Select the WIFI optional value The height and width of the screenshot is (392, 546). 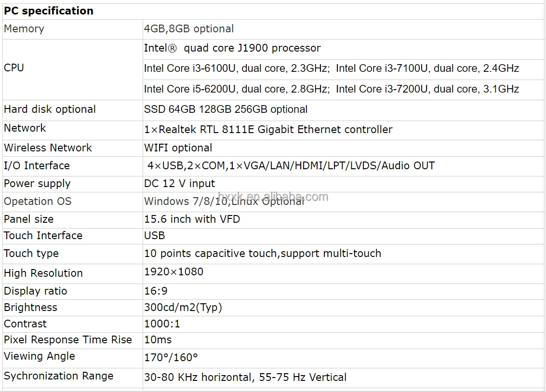[178, 148]
